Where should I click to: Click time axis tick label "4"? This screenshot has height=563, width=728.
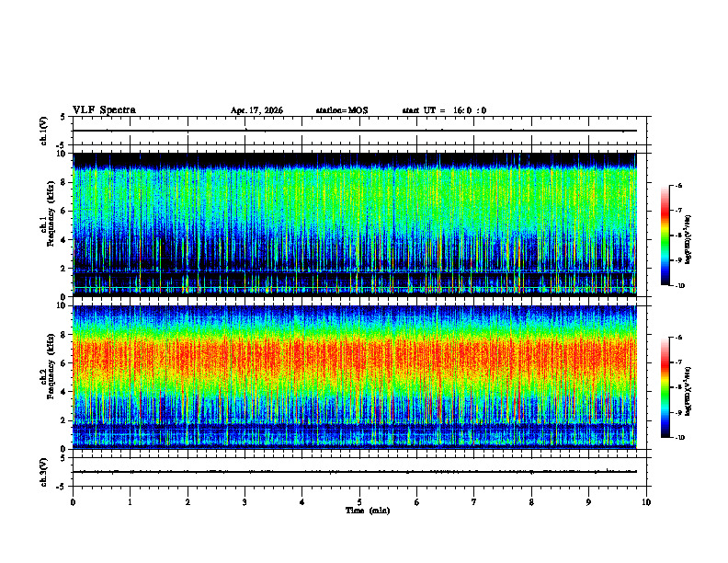click(302, 502)
